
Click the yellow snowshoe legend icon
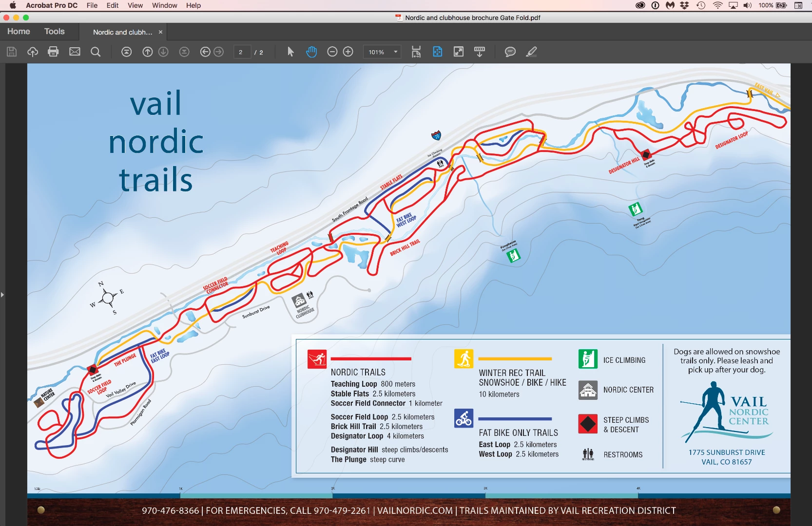pos(464,359)
